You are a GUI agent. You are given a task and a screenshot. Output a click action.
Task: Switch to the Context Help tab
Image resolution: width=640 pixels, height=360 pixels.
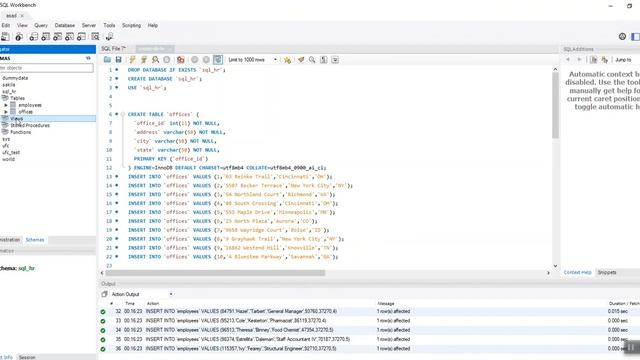578,272
